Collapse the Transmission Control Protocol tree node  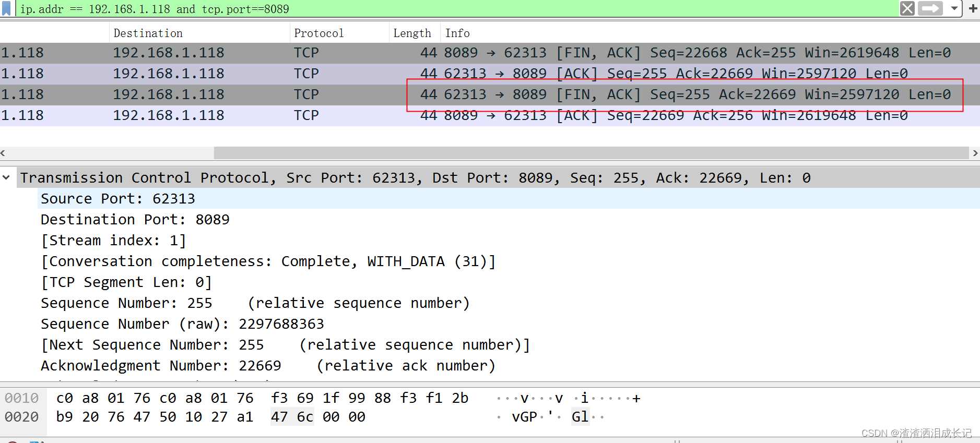pyautogui.click(x=6, y=177)
